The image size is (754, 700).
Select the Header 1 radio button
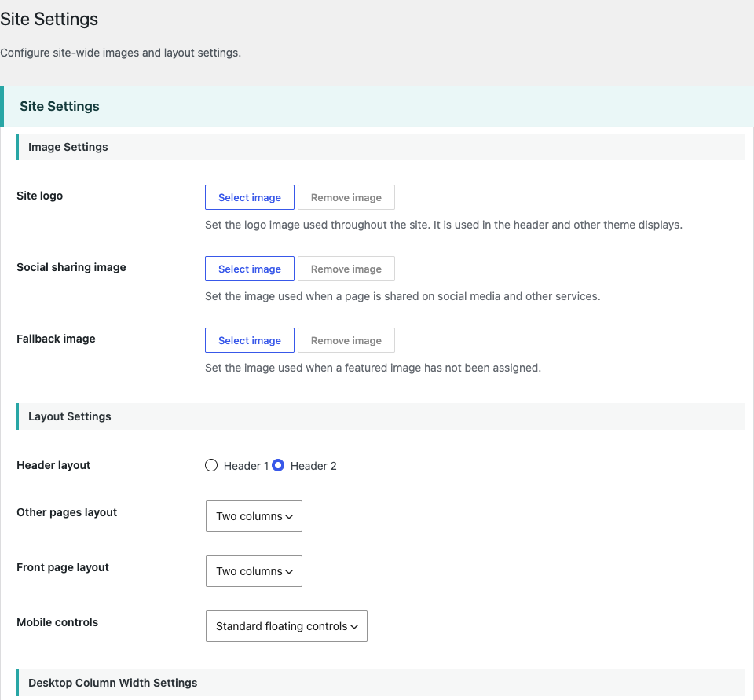(211, 465)
